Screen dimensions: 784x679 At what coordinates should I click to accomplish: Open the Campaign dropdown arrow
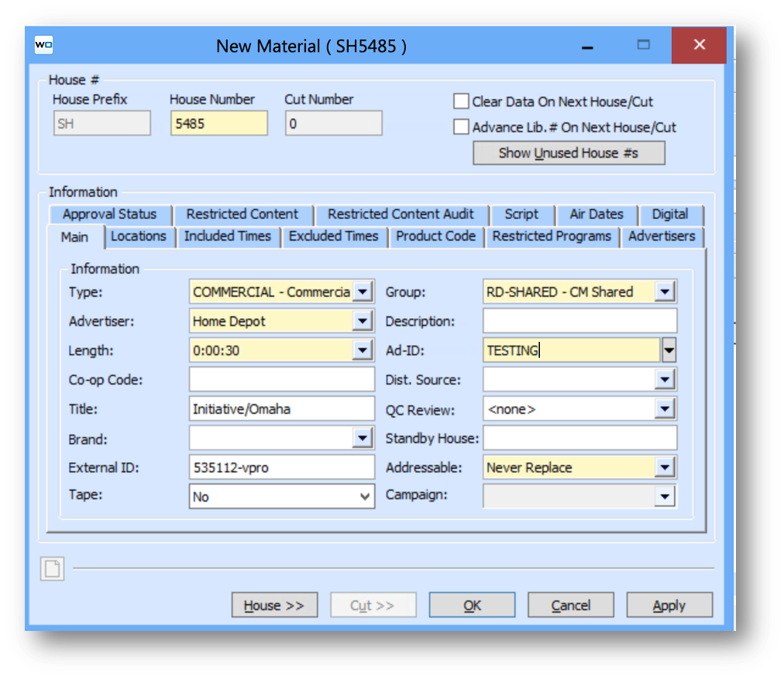pos(665,496)
